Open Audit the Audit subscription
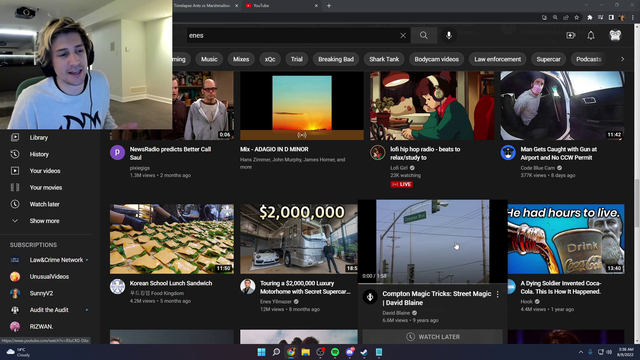This screenshot has width=640, height=360. 48,310
